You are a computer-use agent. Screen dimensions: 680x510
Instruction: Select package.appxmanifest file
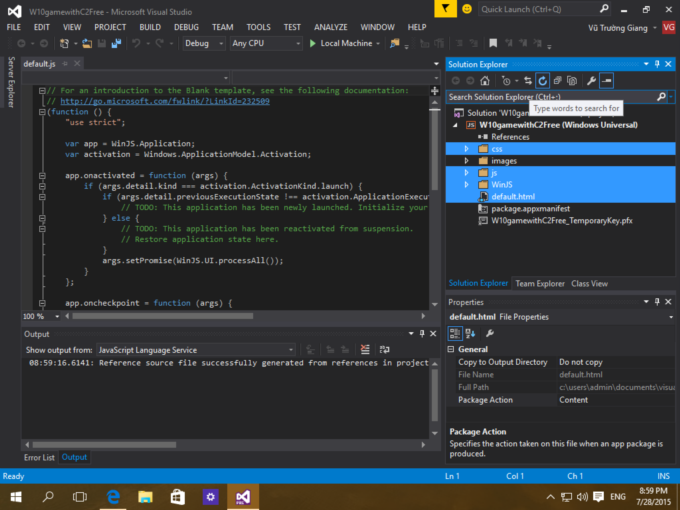pos(530,209)
